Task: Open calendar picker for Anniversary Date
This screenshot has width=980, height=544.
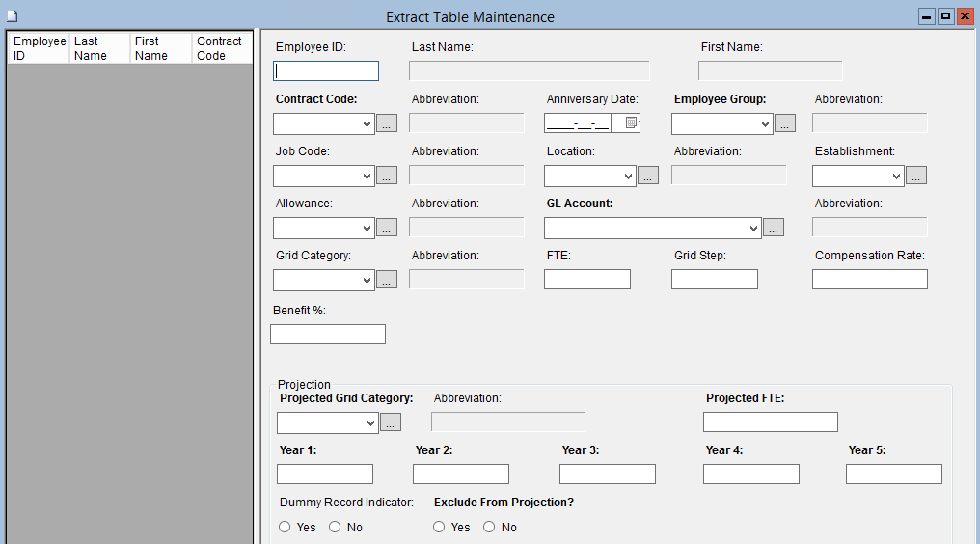Action: point(631,123)
